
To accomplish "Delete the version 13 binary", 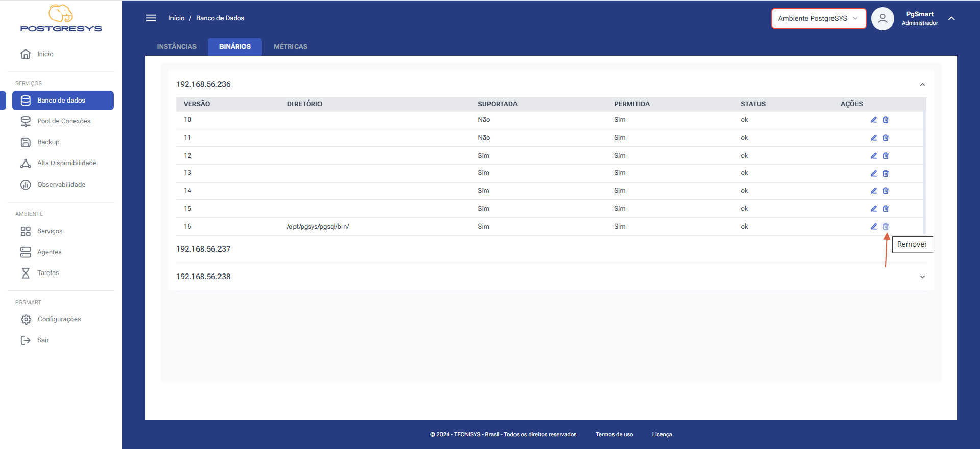I will coord(886,173).
